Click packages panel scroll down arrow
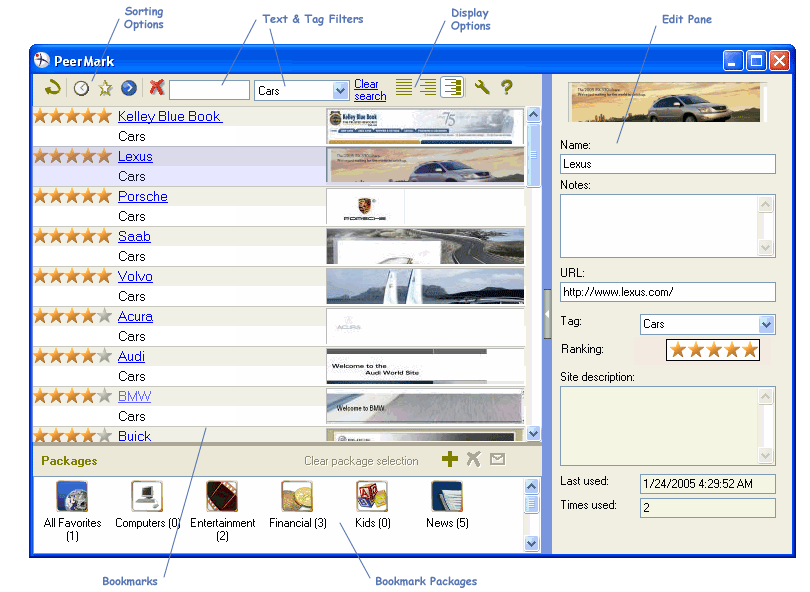Viewport: 810px width, 592px height. point(532,543)
